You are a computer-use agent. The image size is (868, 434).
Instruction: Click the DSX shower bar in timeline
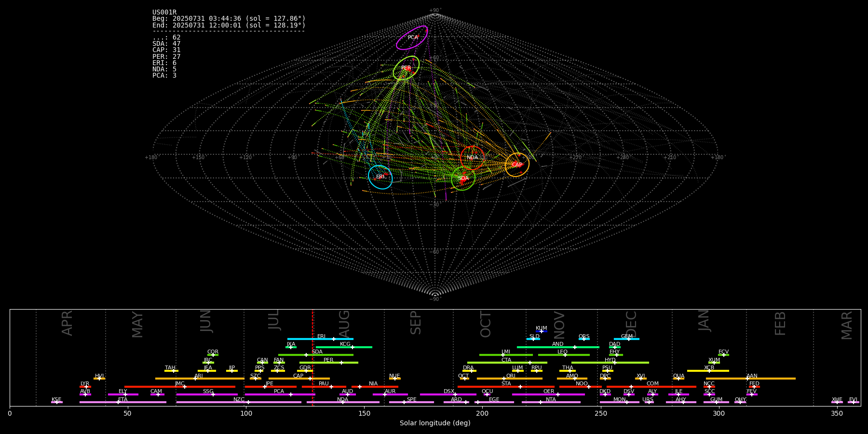coord(448,394)
